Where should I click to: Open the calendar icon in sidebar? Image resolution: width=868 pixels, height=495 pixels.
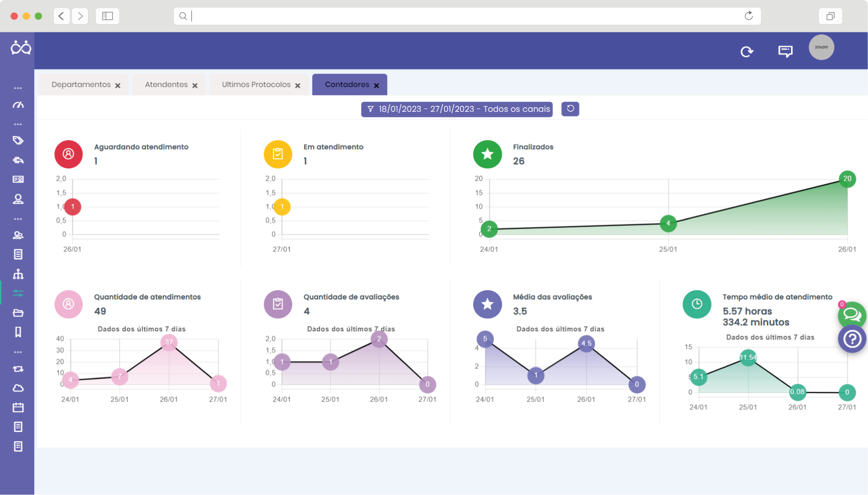pyautogui.click(x=18, y=407)
